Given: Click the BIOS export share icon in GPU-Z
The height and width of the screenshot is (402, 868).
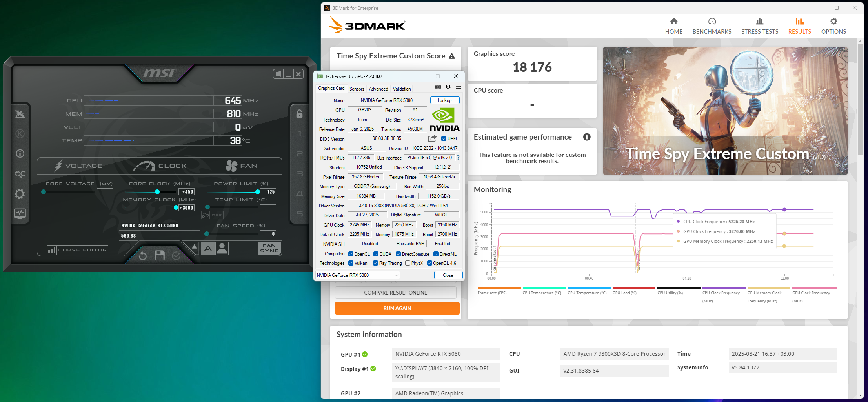Looking at the screenshot, I should pyautogui.click(x=432, y=138).
